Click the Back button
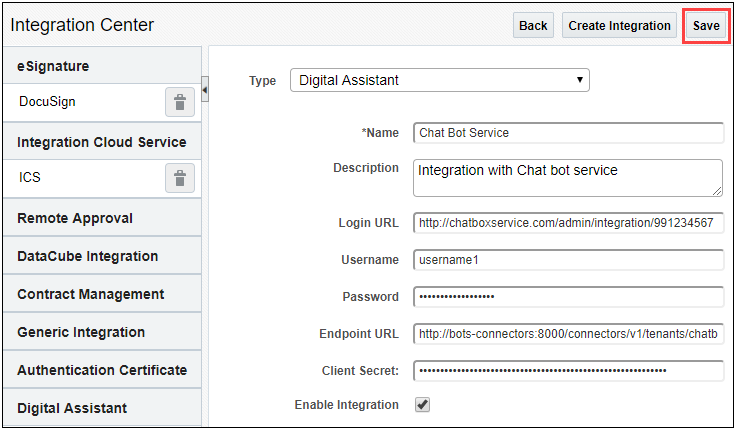This screenshot has height=430, width=736. point(533,25)
